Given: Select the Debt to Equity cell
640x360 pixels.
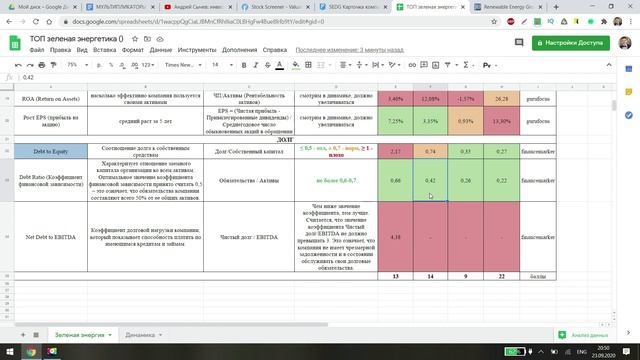Looking at the screenshot, I should (x=51, y=151).
